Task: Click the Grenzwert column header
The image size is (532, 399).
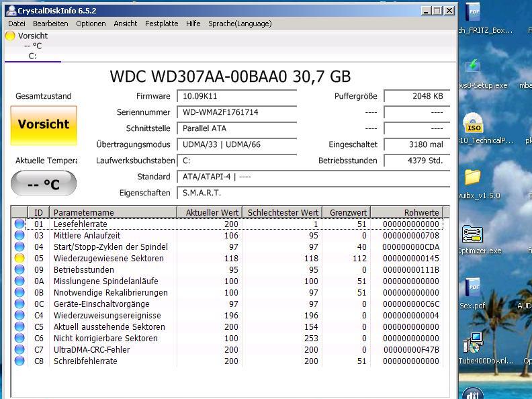Action: pyautogui.click(x=347, y=212)
